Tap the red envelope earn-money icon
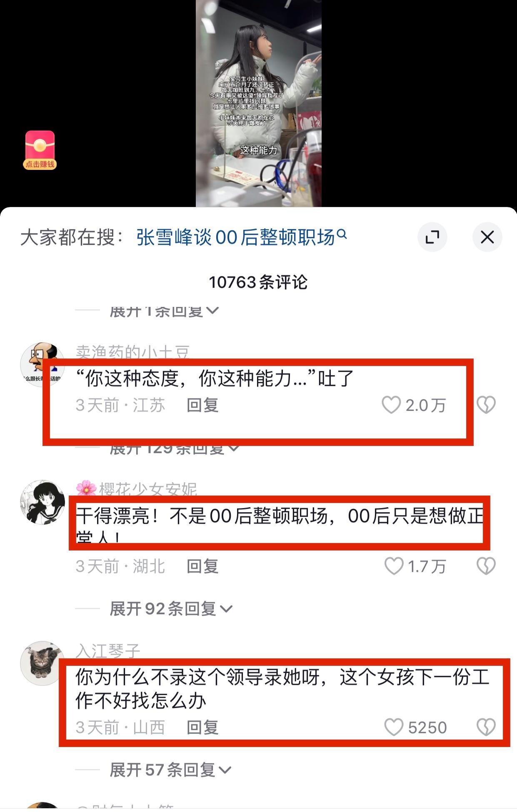517x812 pixels. [x=40, y=150]
